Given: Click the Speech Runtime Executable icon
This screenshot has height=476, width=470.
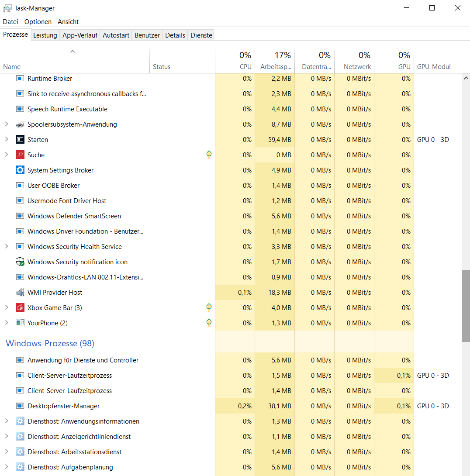Looking at the screenshot, I should tap(20, 109).
